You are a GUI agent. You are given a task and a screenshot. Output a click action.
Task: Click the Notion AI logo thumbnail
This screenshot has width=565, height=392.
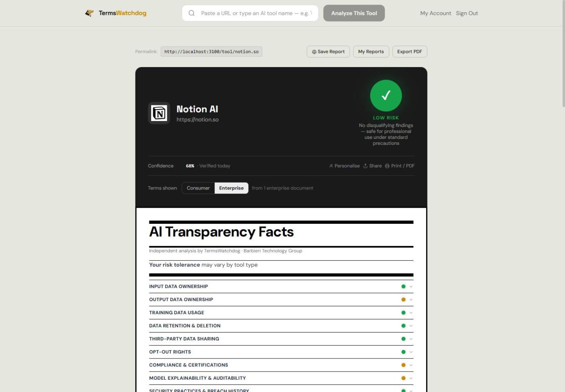pyautogui.click(x=159, y=113)
